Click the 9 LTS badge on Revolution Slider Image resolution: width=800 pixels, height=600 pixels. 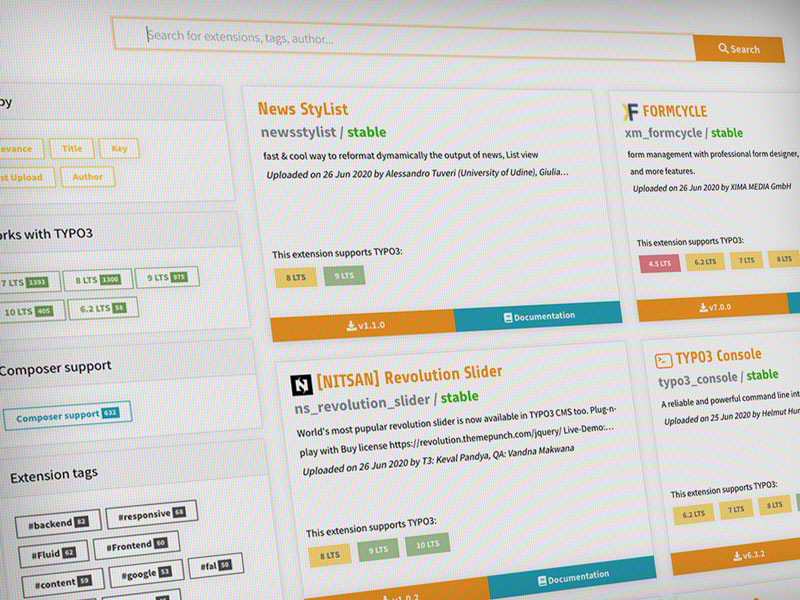point(378,550)
